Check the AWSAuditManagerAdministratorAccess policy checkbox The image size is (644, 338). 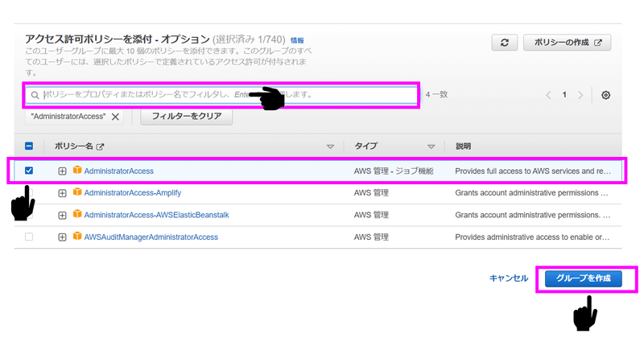[x=29, y=237]
